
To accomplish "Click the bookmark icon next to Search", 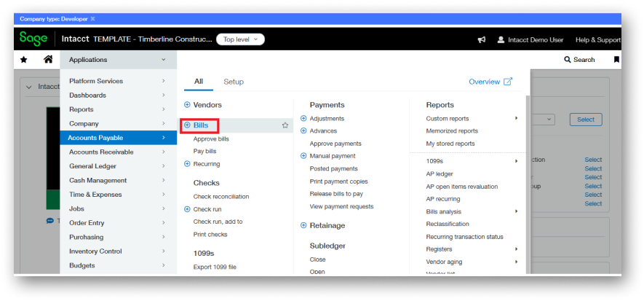I will [x=616, y=60].
